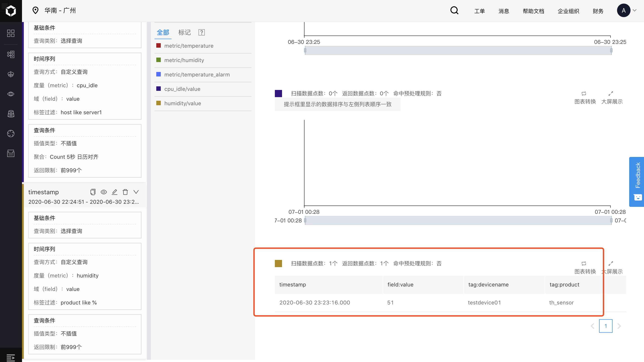Open 财务 menu

point(598,11)
